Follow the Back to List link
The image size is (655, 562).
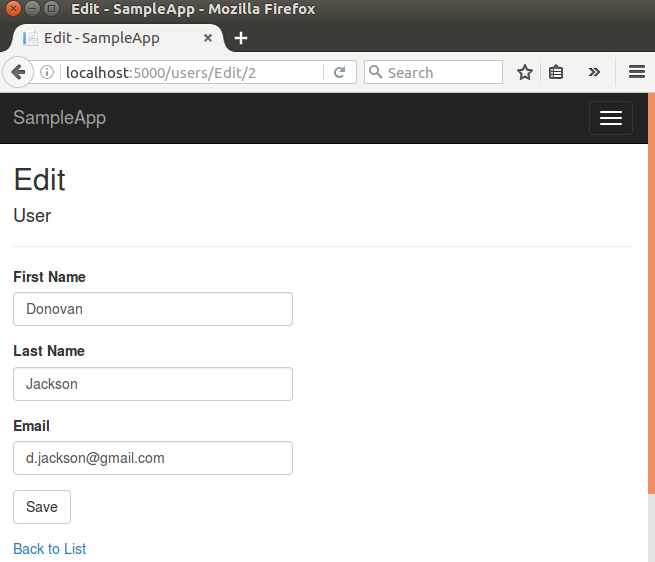coord(50,549)
